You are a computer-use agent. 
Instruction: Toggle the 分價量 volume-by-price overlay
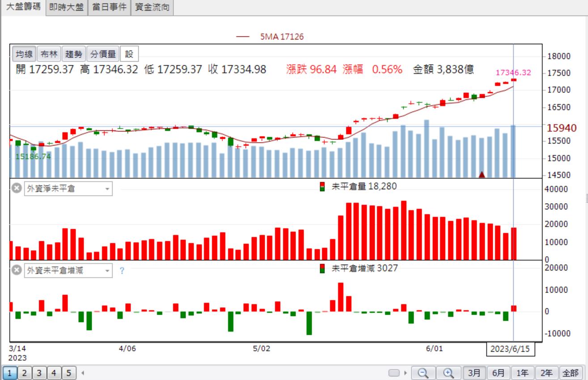click(x=102, y=55)
